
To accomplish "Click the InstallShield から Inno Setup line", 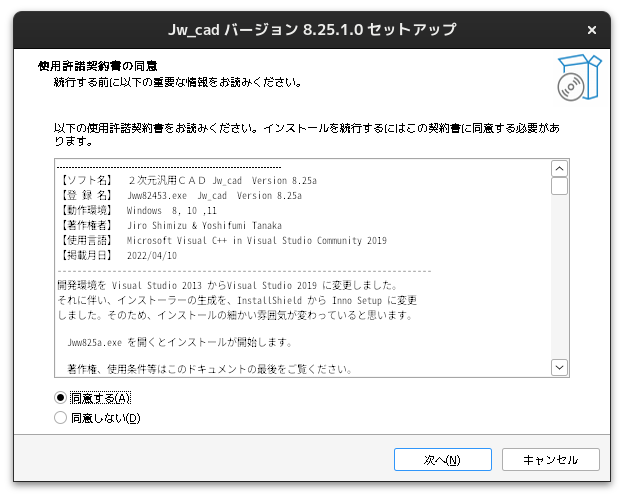I will pos(237,300).
